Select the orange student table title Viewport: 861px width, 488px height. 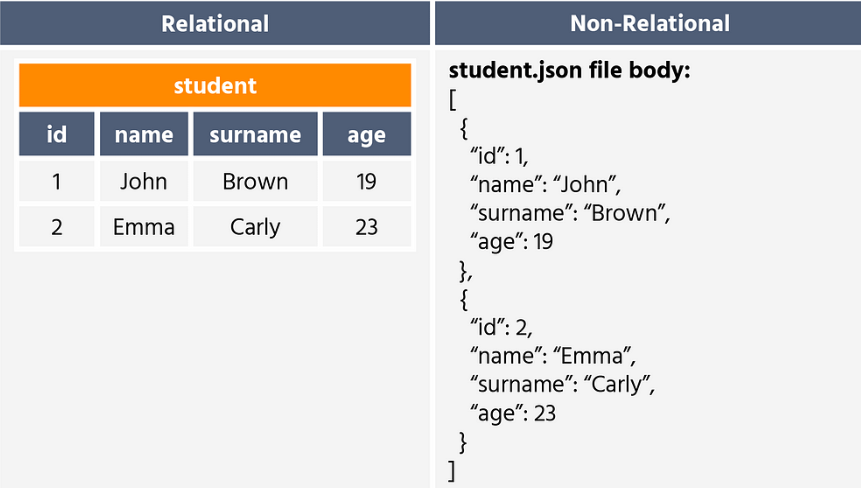[215, 85]
